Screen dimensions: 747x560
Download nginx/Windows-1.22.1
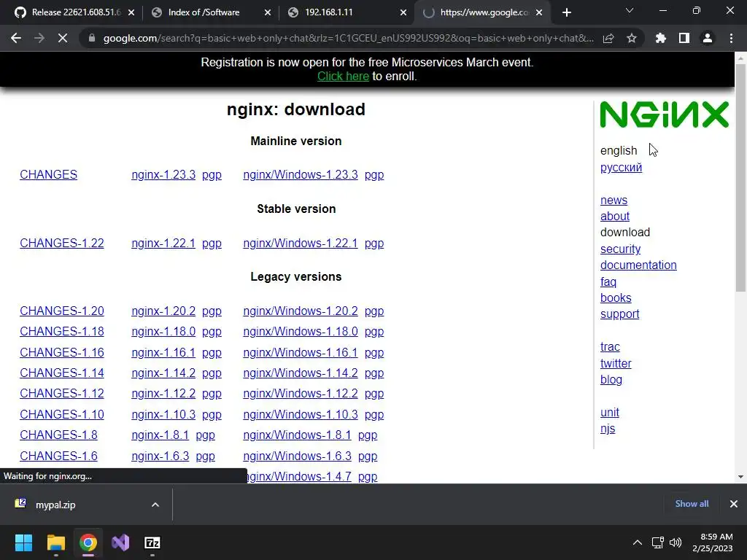coord(300,244)
